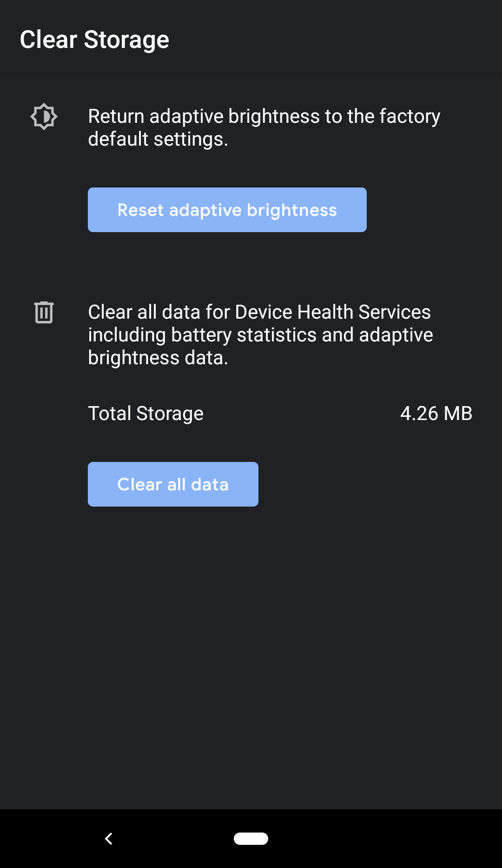The image size is (502, 868).
Task: Tap the 4.26 MB storage value
Action: click(436, 414)
